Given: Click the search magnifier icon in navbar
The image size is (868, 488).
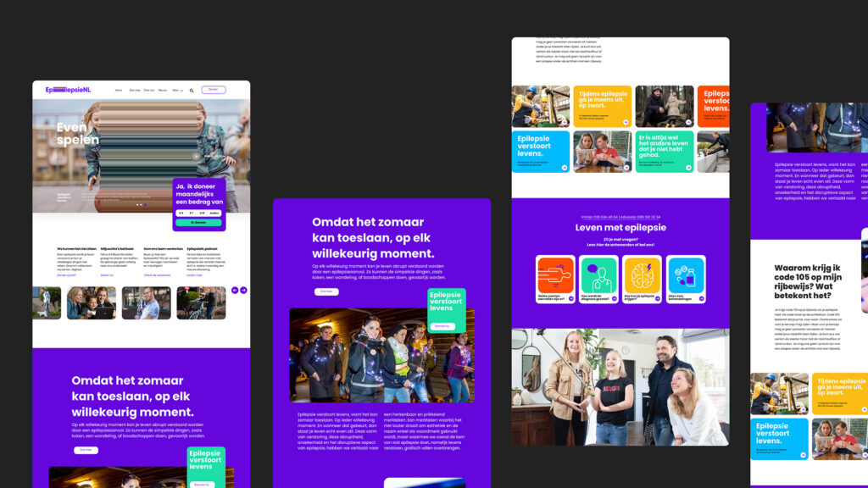Looking at the screenshot, I should [192, 90].
